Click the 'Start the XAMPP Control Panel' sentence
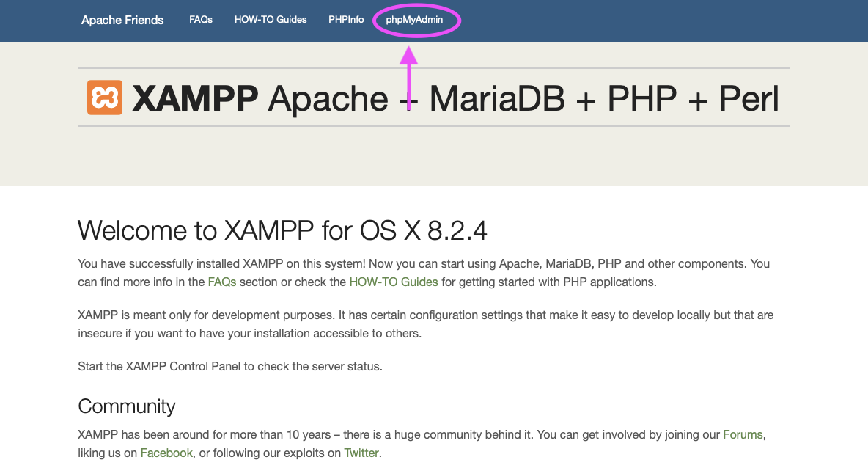Viewport: 868px width, 468px height. coord(230,366)
